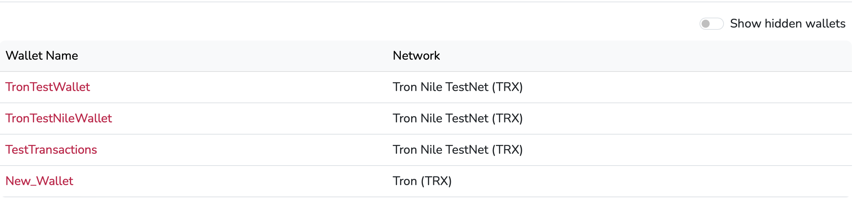Click the blank space between New_Wallet and its network

(229, 181)
